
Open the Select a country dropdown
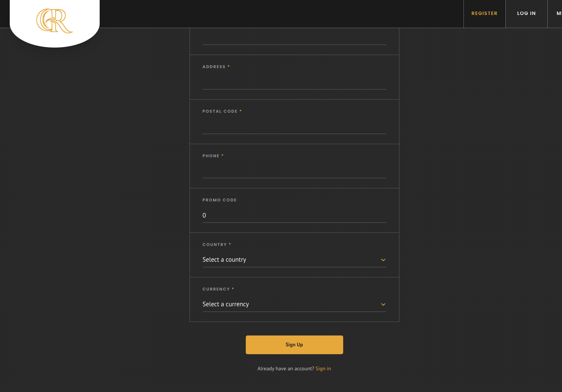294,260
